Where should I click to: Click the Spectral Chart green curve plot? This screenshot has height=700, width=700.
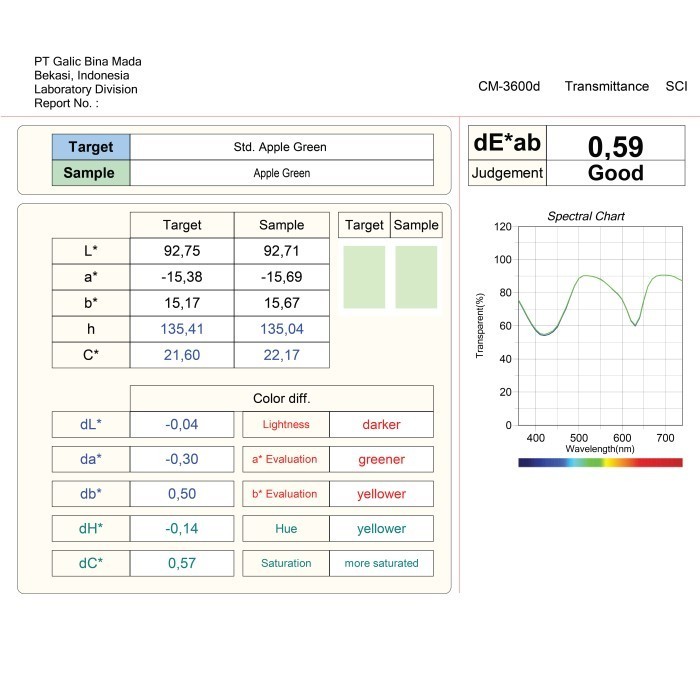pos(600,326)
